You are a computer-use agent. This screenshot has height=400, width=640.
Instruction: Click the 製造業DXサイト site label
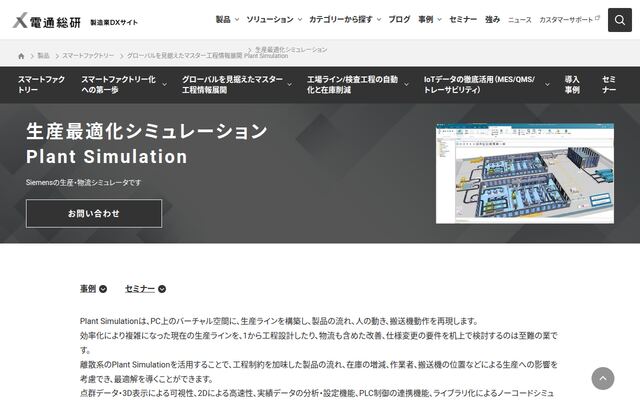114,22
